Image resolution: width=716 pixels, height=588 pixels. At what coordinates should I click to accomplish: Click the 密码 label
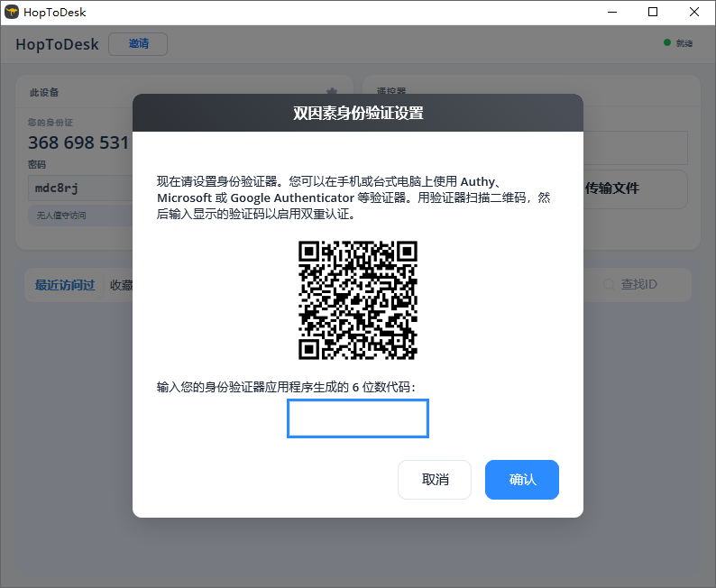37,164
